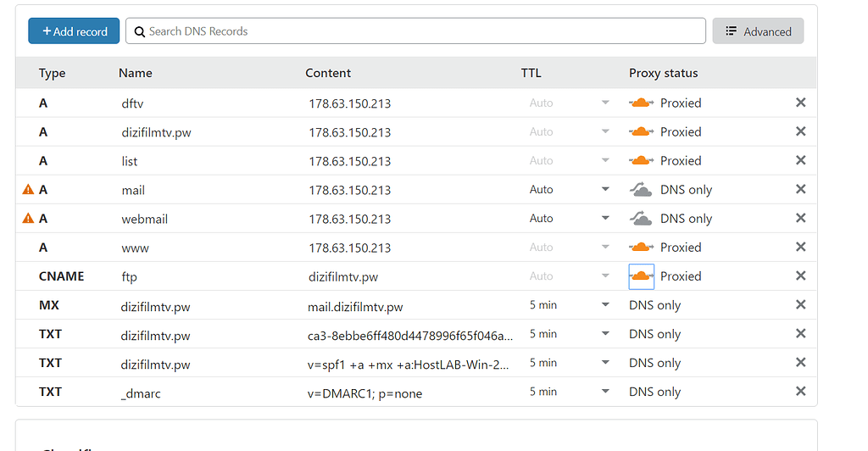The image size is (868, 451).
Task: Open the Advanced options button
Action: coord(758,31)
